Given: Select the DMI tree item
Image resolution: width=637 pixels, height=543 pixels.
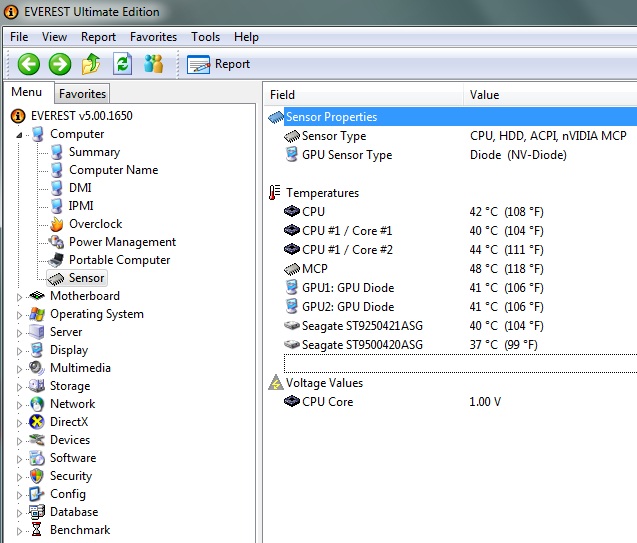Looking at the screenshot, I should click(x=80, y=188).
